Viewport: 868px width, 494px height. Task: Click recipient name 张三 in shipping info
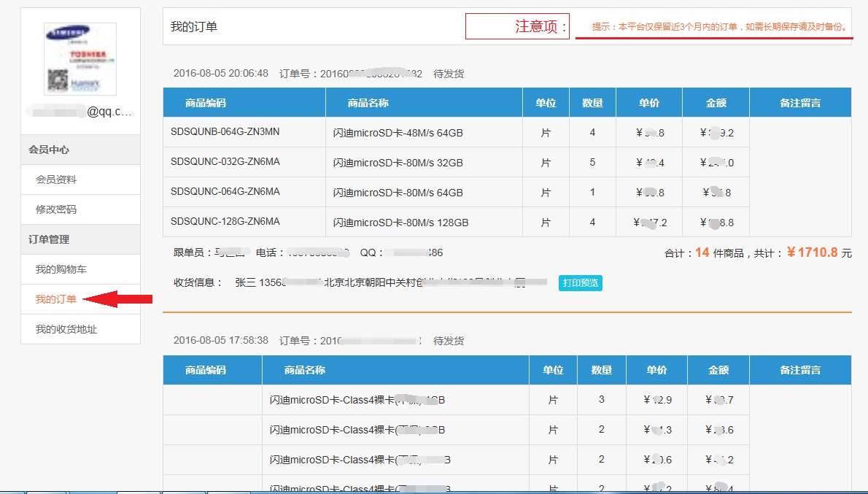[245, 282]
